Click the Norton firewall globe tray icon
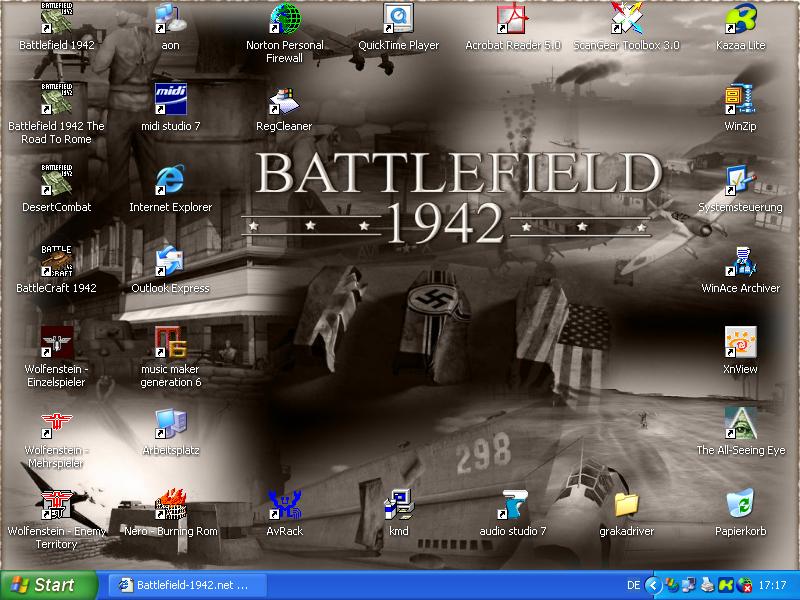 pos(744,585)
